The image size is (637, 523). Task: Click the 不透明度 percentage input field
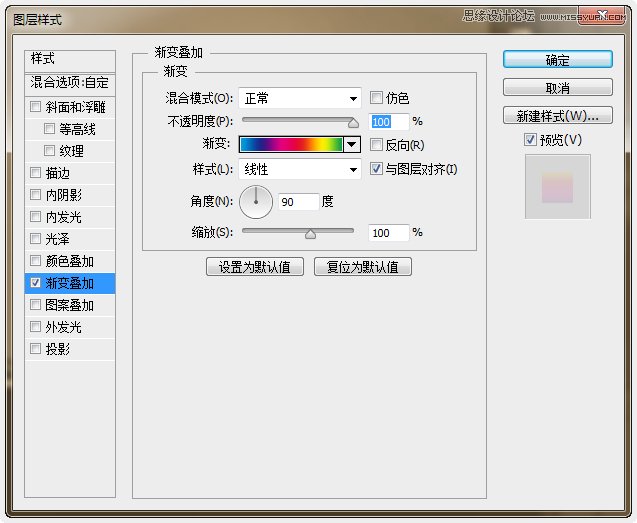point(388,122)
